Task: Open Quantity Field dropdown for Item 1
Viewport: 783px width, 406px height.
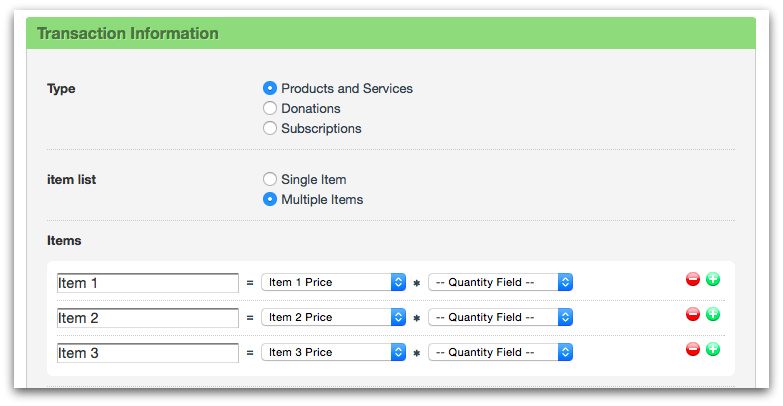Action: click(500, 283)
